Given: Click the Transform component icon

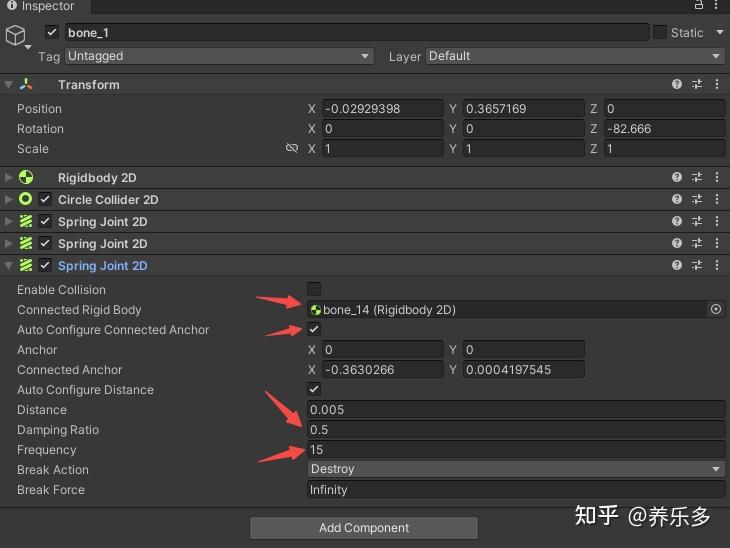Looking at the screenshot, I should click(x=26, y=84).
